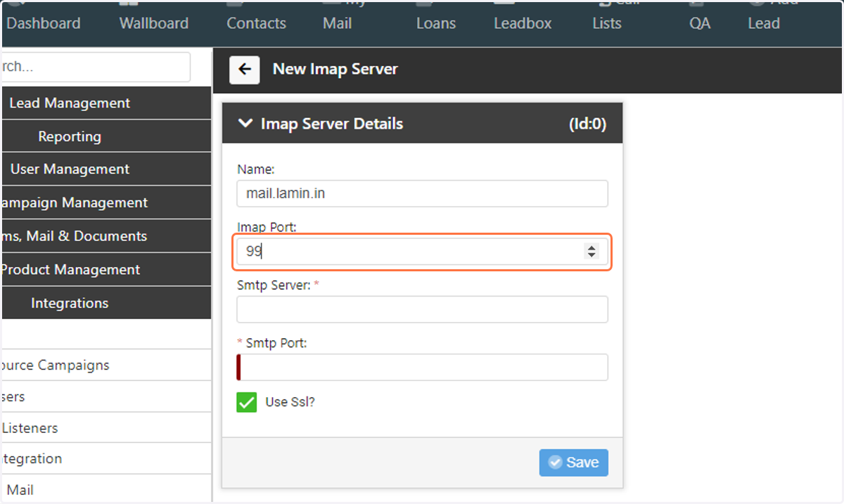Open Source Campaigns sidebar item

coord(105,366)
